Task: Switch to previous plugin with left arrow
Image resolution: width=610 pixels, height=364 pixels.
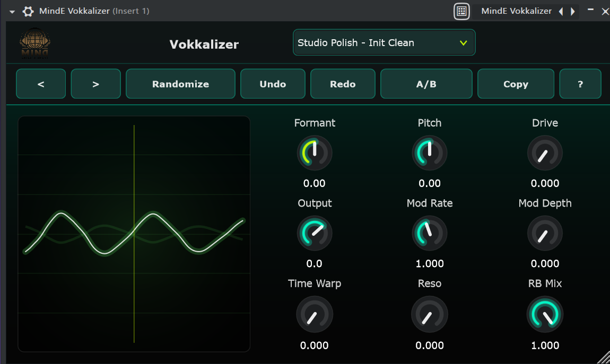Action: click(x=561, y=11)
